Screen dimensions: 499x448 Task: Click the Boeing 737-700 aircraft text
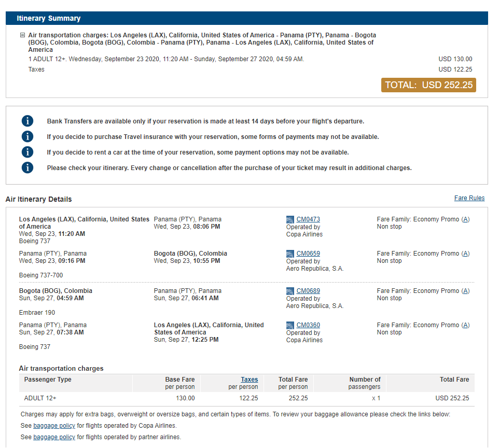pyautogui.click(x=41, y=275)
